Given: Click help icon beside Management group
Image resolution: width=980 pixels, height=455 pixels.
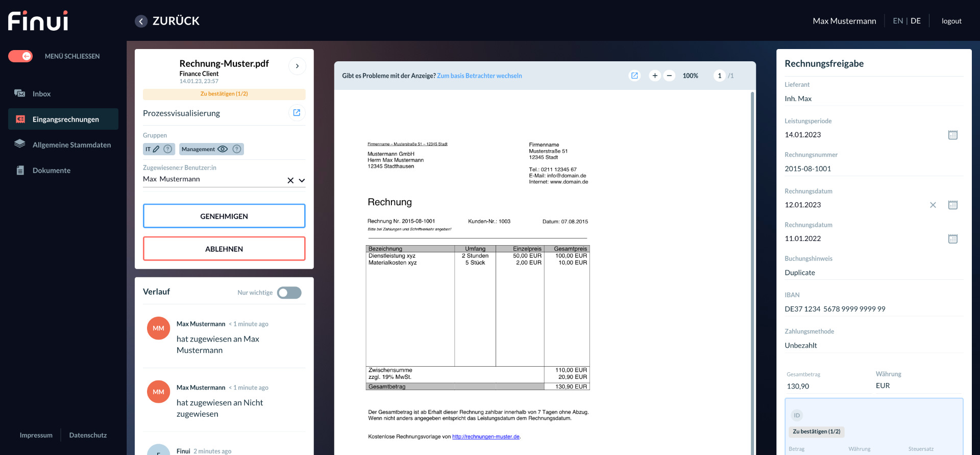Looking at the screenshot, I should pyautogui.click(x=237, y=149).
